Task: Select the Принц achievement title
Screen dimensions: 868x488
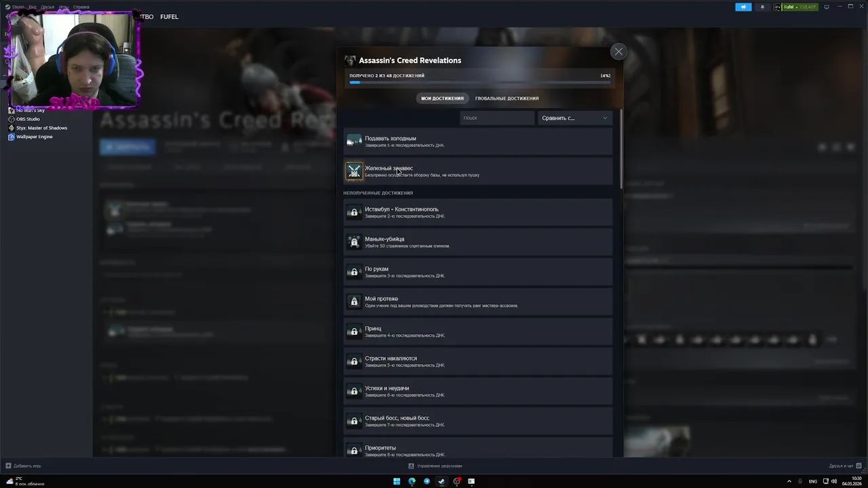Action: [373, 329]
